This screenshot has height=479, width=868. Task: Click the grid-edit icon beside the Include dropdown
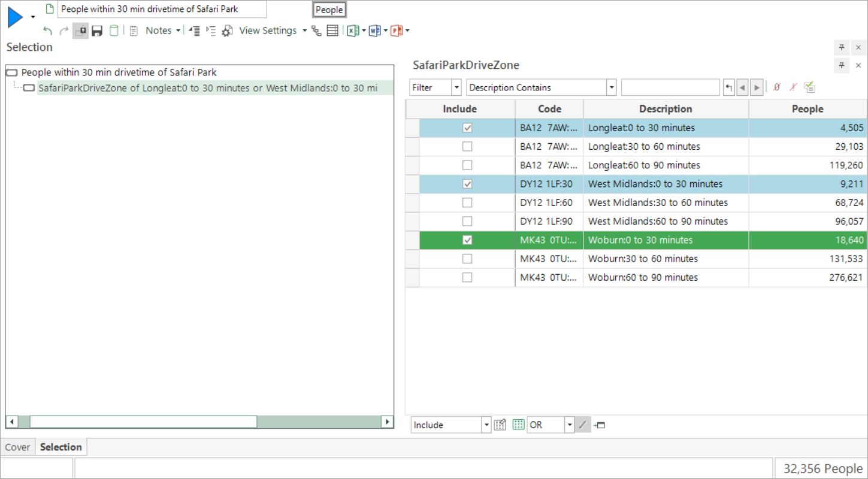500,425
